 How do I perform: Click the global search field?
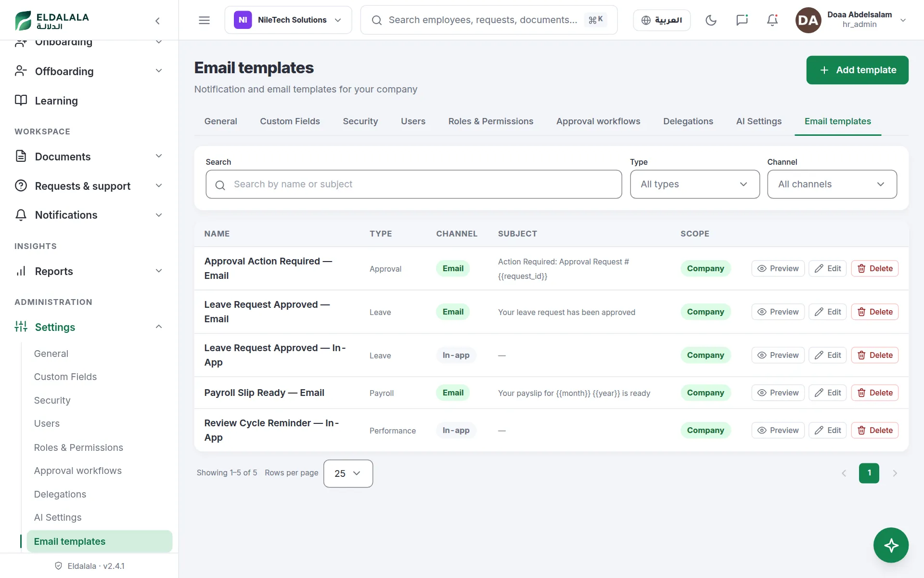point(488,20)
